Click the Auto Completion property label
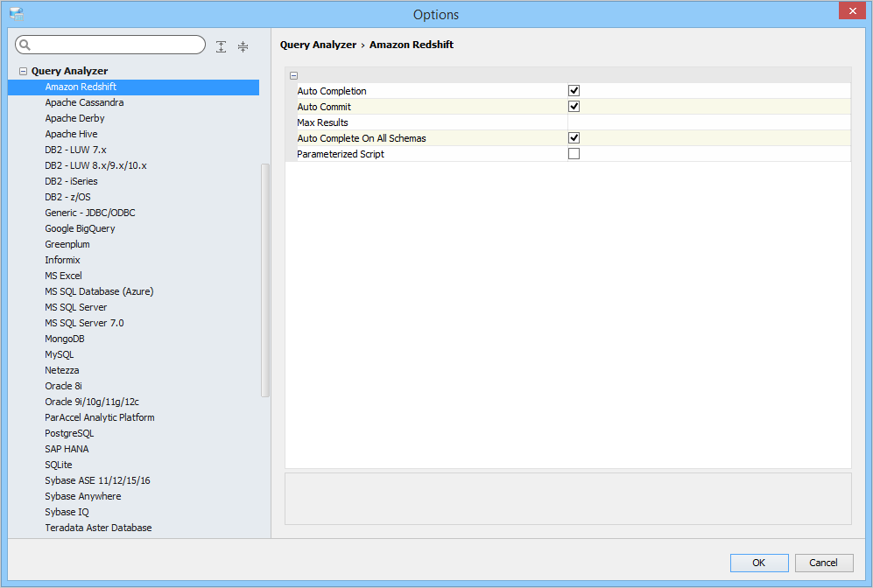873x588 pixels. tap(332, 91)
